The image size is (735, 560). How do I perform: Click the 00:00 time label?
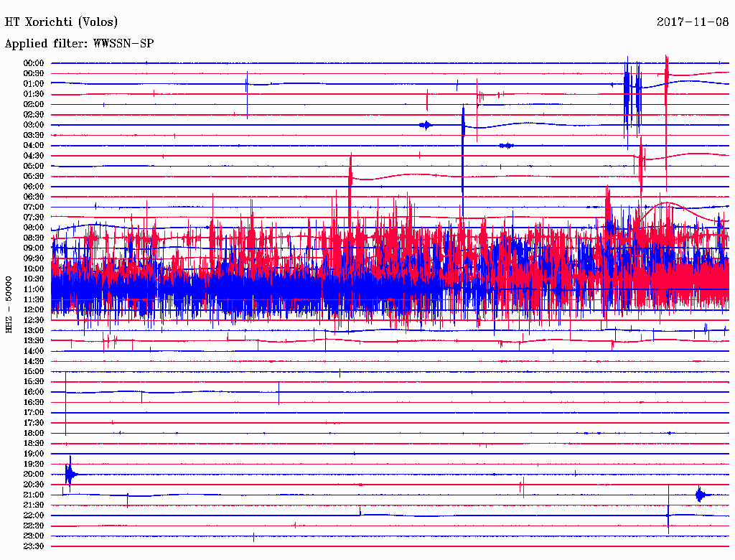click(34, 63)
